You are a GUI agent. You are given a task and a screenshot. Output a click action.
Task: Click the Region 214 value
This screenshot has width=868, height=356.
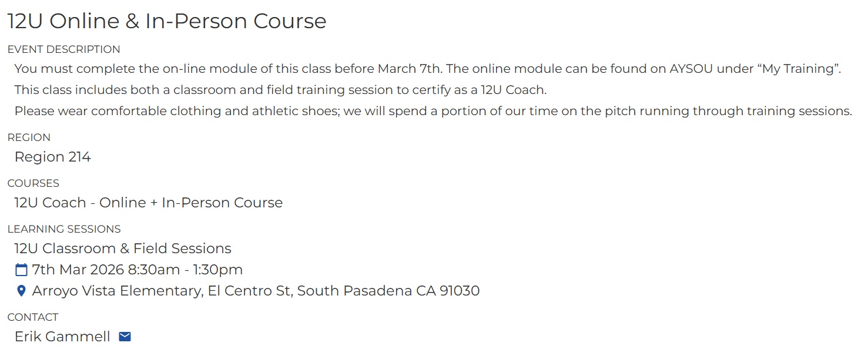coord(53,157)
